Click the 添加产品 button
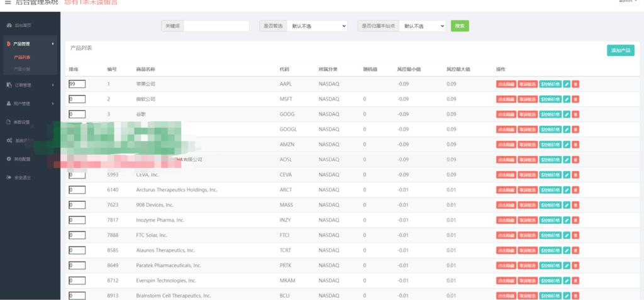The height and width of the screenshot is (300, 644). click(620, 50)
